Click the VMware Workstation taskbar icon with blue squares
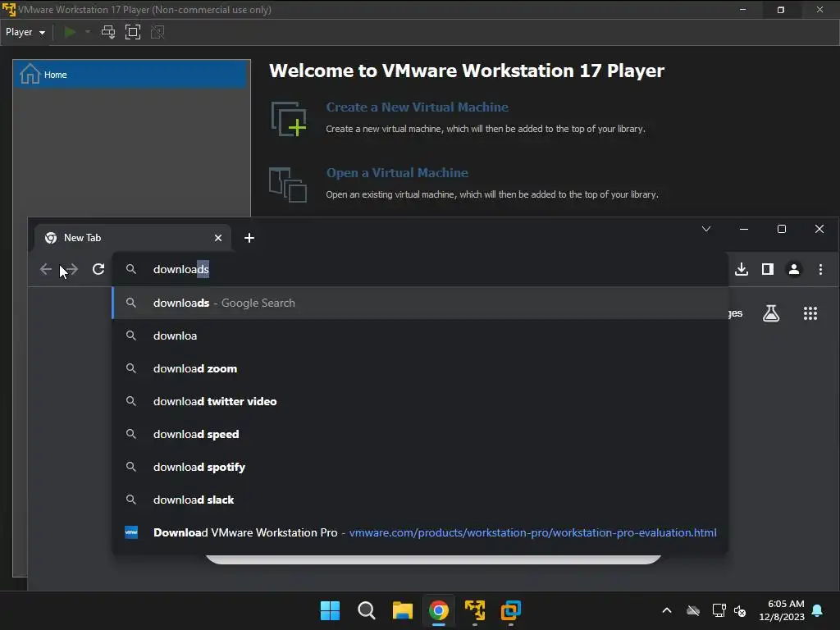 pyautogui.click(x=510, y=610)
